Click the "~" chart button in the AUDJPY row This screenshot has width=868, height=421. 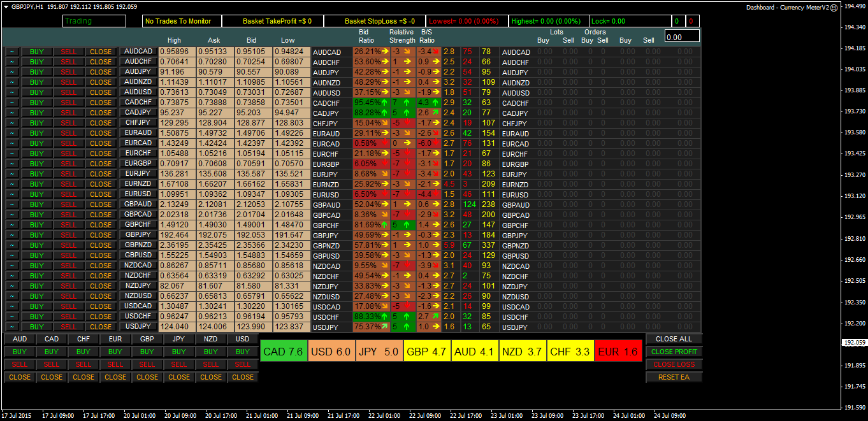point(12,72)
